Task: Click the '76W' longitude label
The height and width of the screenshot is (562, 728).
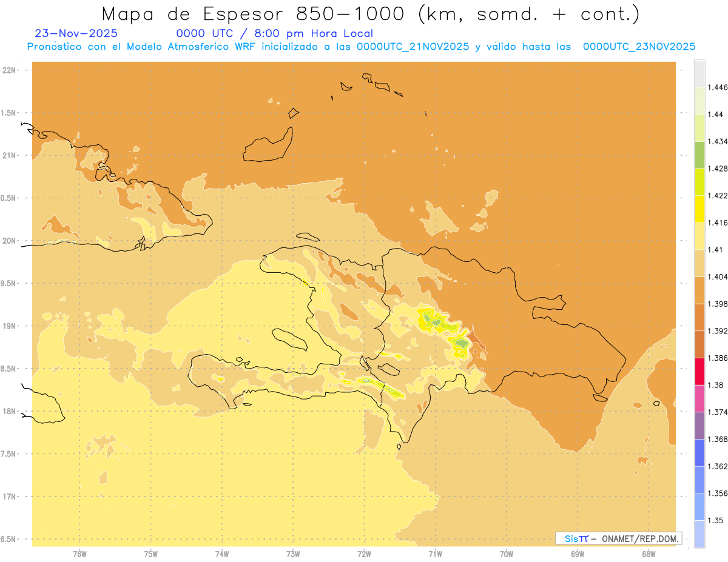Action: 79,554
